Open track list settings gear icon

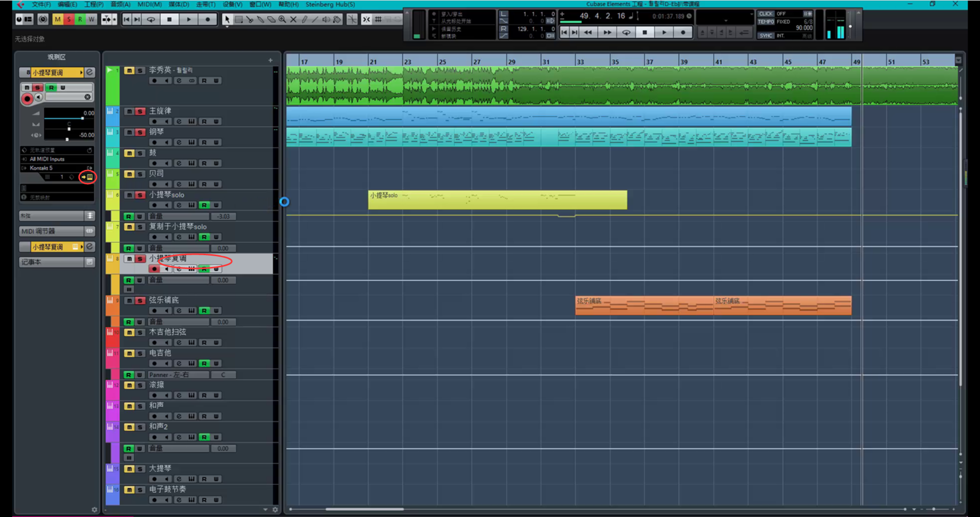[x=275, y=509]
